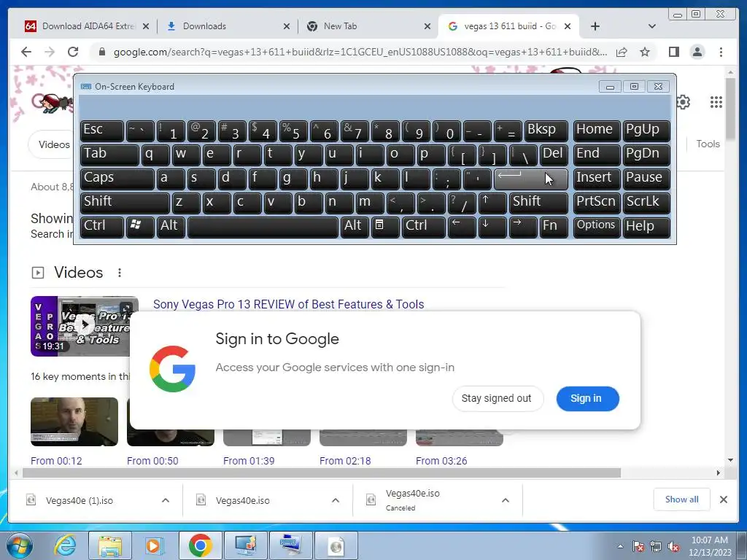The height and width of the screenshot is (560, 747).
Task: Click the page vertical scrollbar thumb
Action: coord(730,109)
